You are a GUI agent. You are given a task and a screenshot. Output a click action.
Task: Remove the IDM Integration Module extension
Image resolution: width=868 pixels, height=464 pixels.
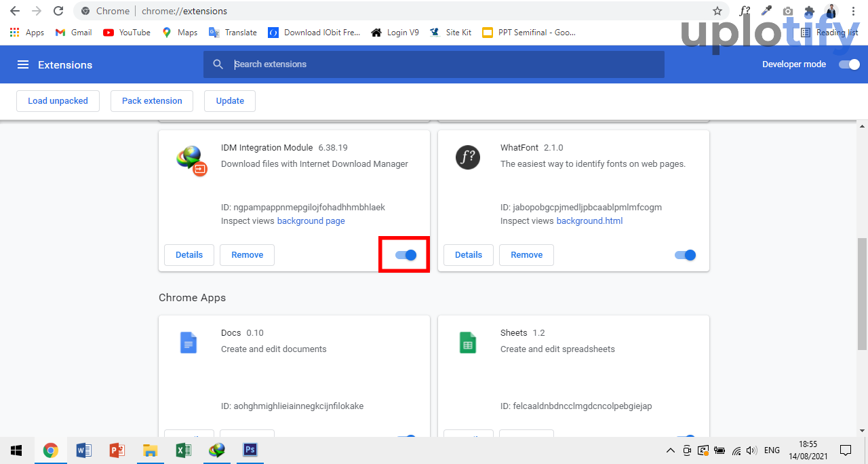pyautogui.click(x=247, y=255)
